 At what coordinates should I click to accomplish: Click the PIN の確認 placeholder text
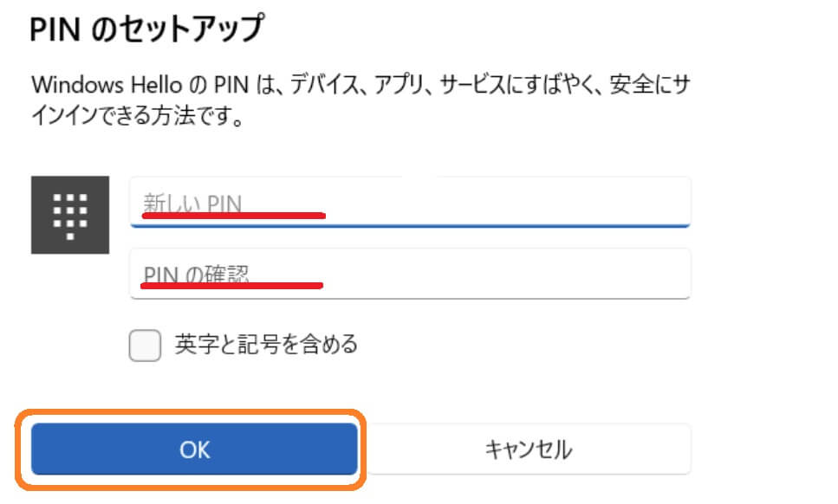coord(196,275)
